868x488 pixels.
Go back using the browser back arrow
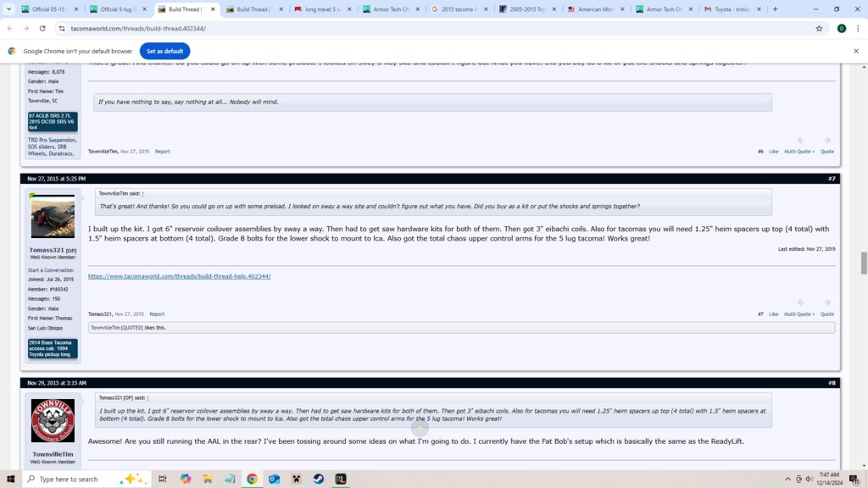[x=10, y=28]
